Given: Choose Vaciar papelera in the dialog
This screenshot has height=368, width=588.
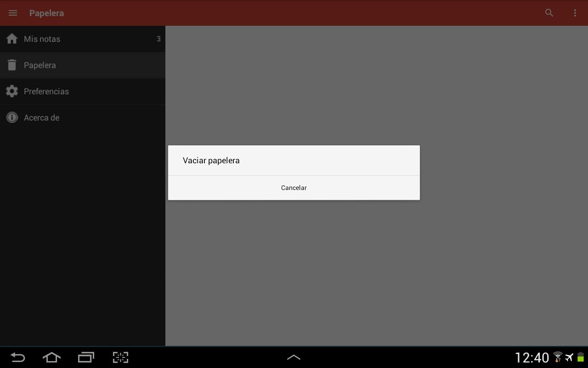Looking at the screenshot, I should [294, 161].
